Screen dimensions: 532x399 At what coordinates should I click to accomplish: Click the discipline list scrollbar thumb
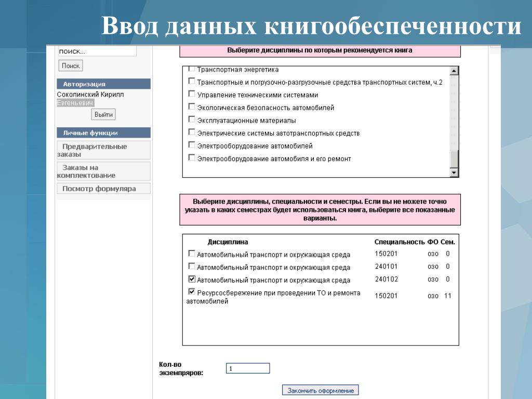click(x=454, y=159)
